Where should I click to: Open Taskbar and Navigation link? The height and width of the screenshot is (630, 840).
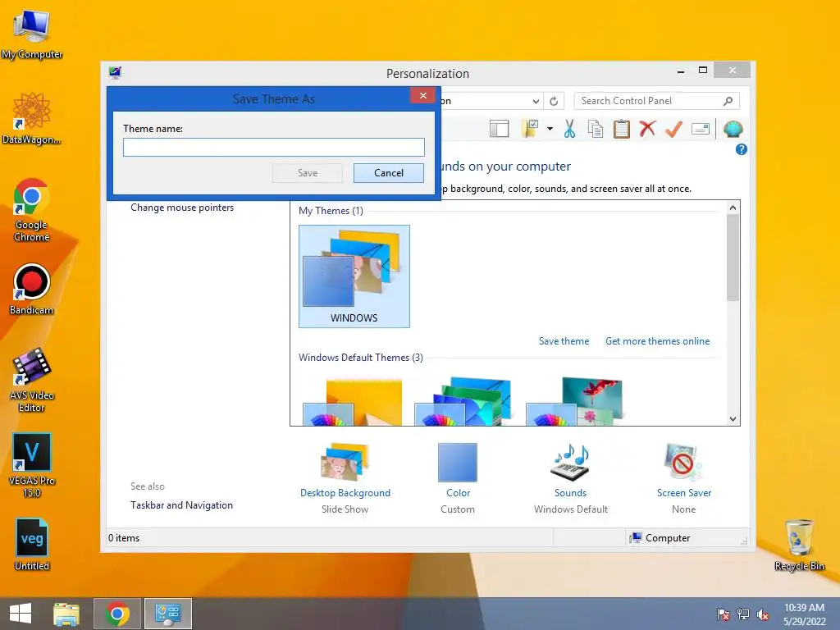(x=181, y=505)
